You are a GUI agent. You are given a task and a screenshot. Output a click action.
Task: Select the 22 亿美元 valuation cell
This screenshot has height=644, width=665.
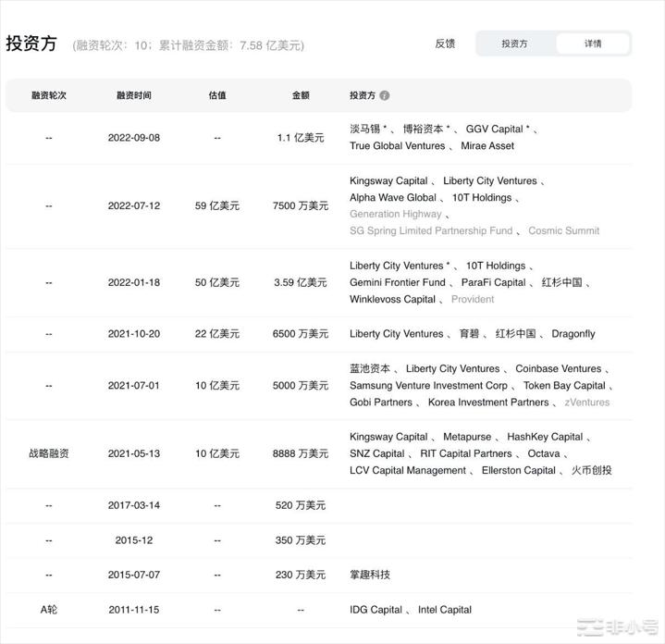point(217,334)
